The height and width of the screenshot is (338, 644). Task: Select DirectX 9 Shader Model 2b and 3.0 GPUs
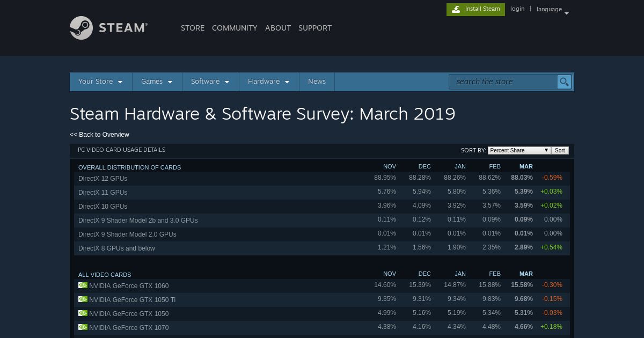(x=322, y=220)
